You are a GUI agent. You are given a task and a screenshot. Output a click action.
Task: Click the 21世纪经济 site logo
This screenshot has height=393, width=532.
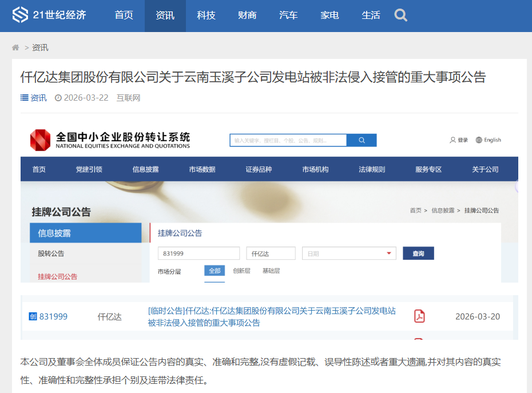[49, 15]
